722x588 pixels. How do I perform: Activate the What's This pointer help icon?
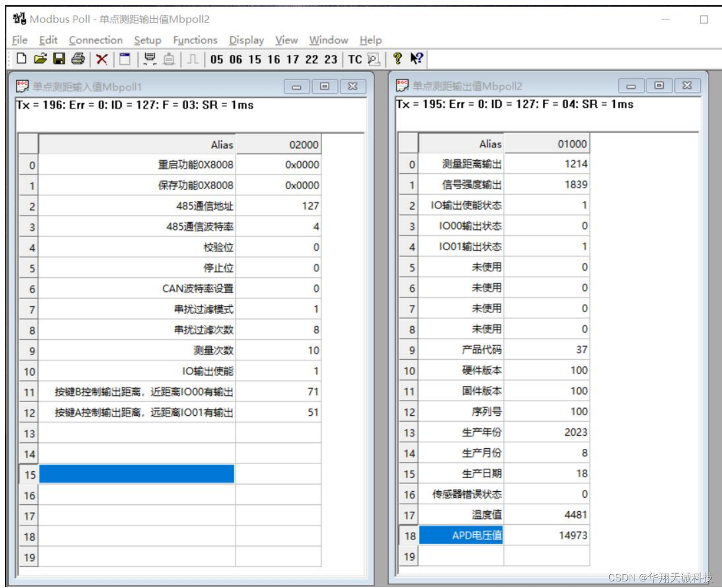tap(416, 59)
